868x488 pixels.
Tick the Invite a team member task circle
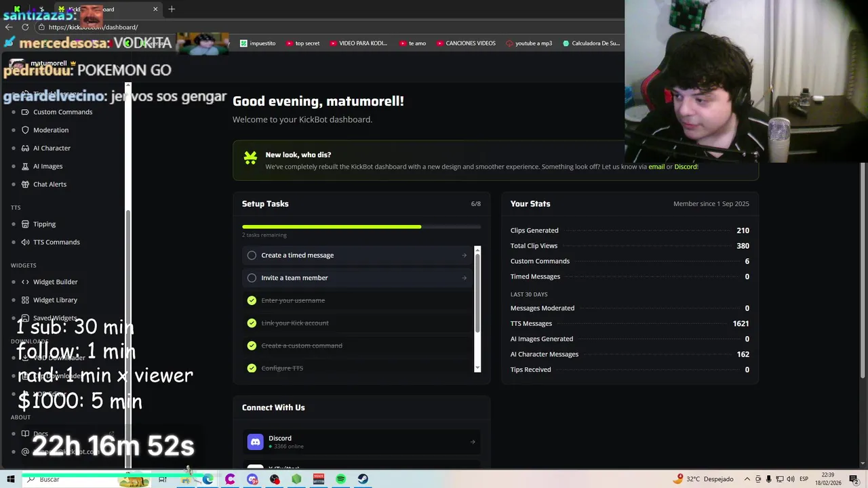coord(252,278)
